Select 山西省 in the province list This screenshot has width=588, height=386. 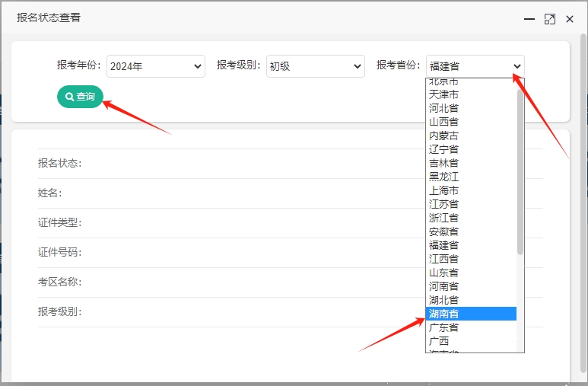tap(471, 122)
